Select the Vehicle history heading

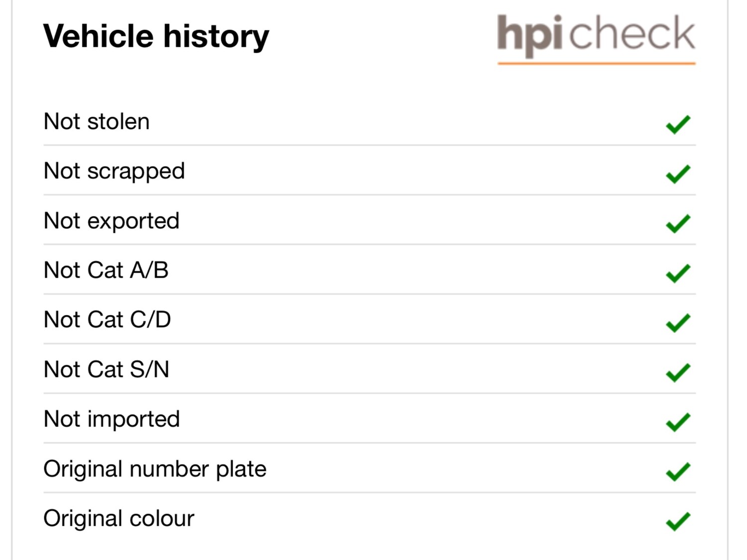click(156, 36)
